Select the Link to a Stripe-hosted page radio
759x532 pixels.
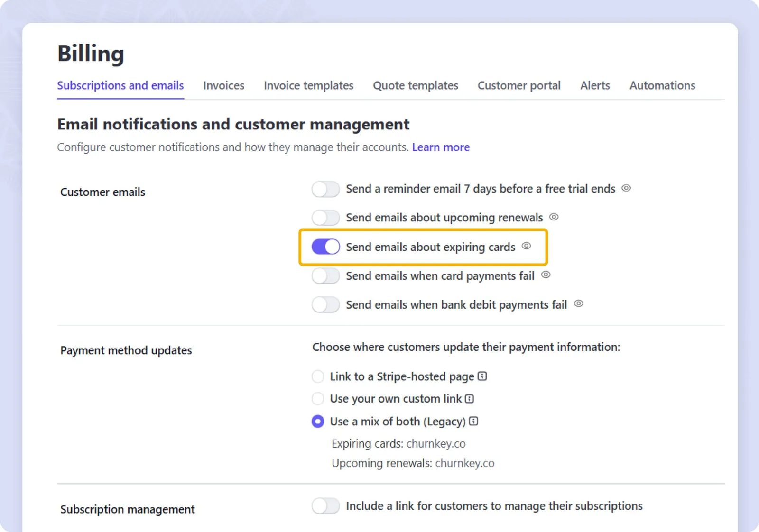(318, 376)
